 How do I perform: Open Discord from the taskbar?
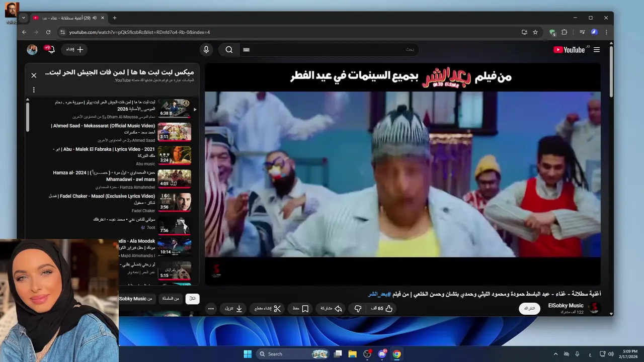coord(382,354)
